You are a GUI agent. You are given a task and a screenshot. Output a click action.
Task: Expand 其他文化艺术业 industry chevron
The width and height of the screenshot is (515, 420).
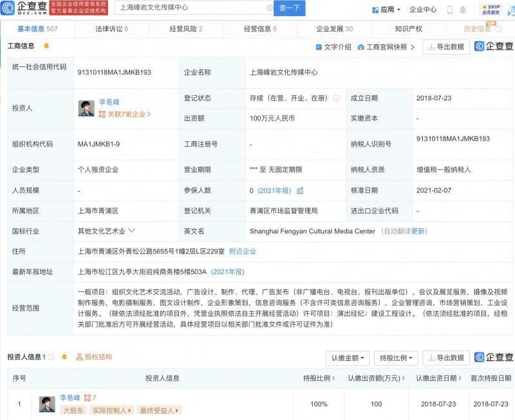(x=132, y=231)
